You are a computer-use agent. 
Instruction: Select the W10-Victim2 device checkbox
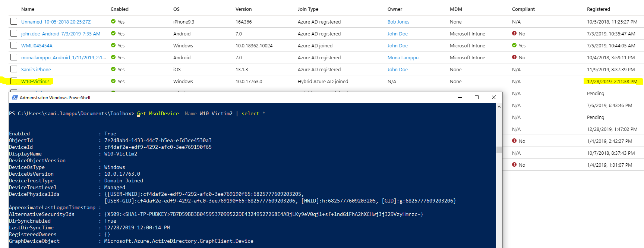click(14, 81)
